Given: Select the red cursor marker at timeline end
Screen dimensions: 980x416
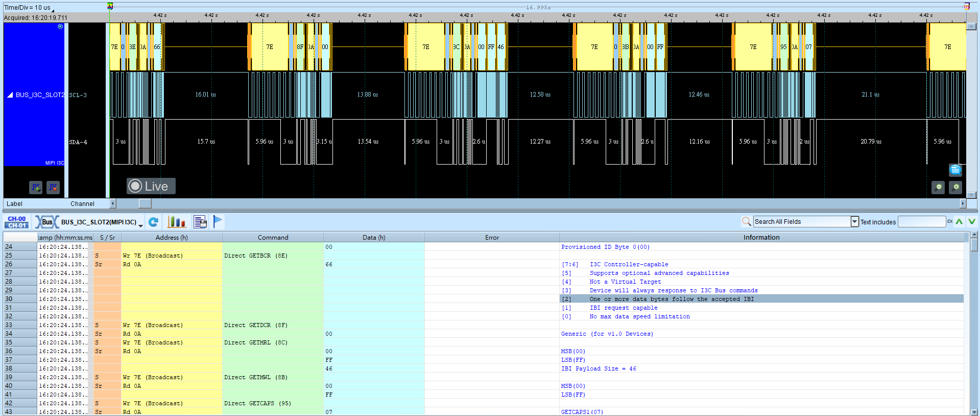Looking at the screenshot, I should coord(966,7).
